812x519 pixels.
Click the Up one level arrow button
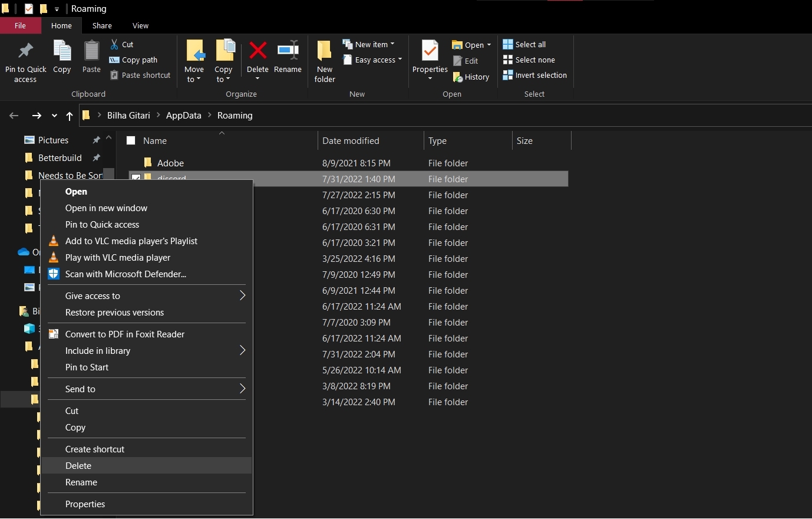pyautogui.click(x=70, y=116)
